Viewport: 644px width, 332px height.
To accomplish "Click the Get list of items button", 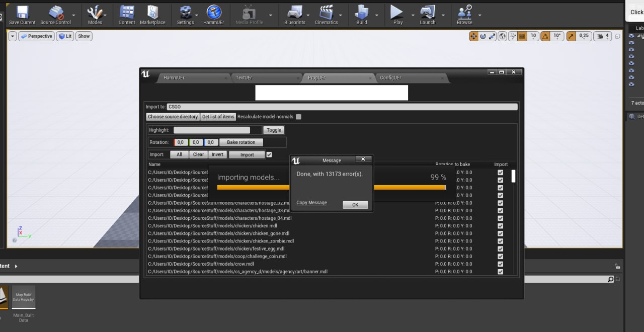I will 218,117.
